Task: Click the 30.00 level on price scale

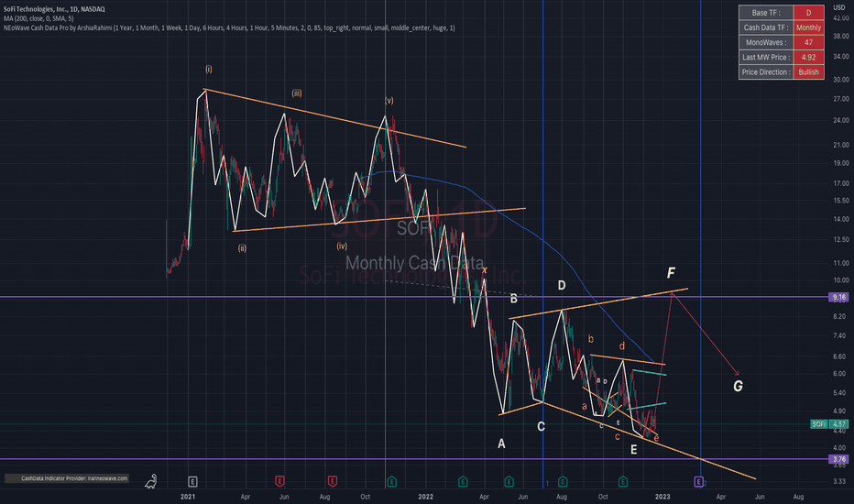Action: (x=840, y=80)
